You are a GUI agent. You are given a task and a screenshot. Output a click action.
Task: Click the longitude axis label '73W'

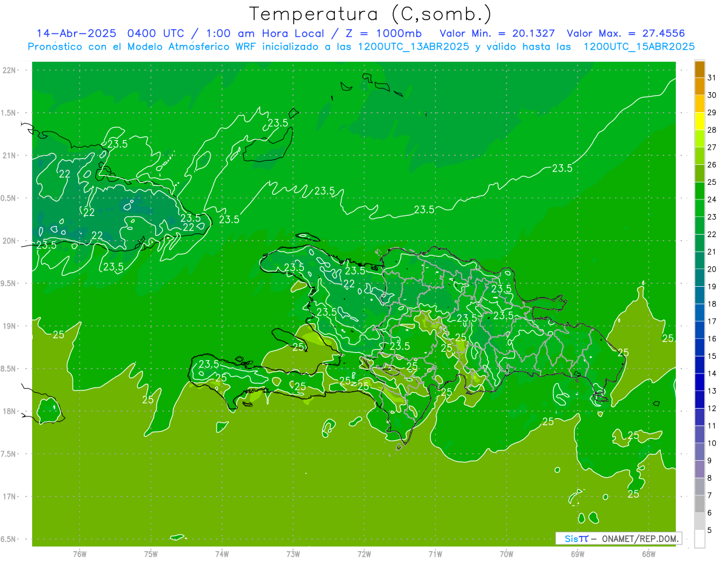coord(293,554)
